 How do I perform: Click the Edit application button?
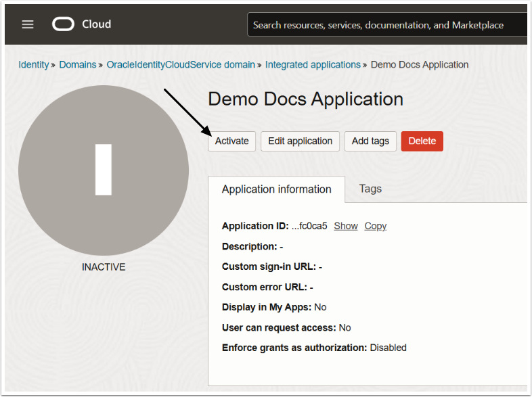pyautogui.click(x=300, y=141)
